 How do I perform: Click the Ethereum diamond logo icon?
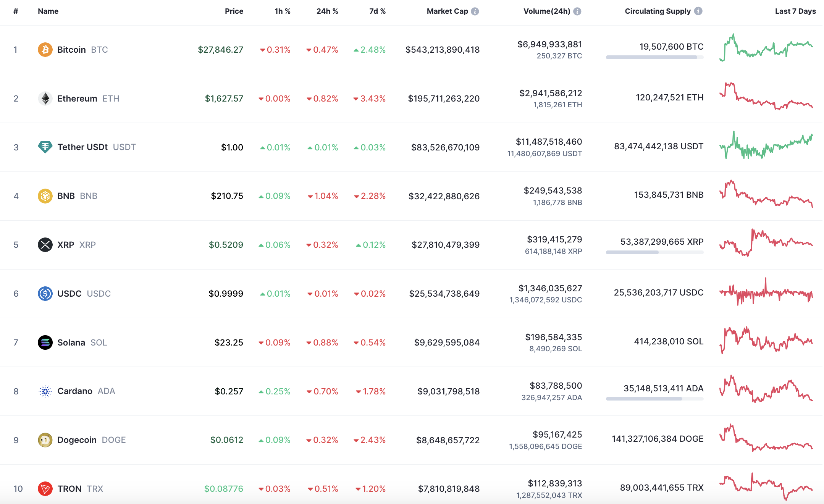(x=45, y=99)
